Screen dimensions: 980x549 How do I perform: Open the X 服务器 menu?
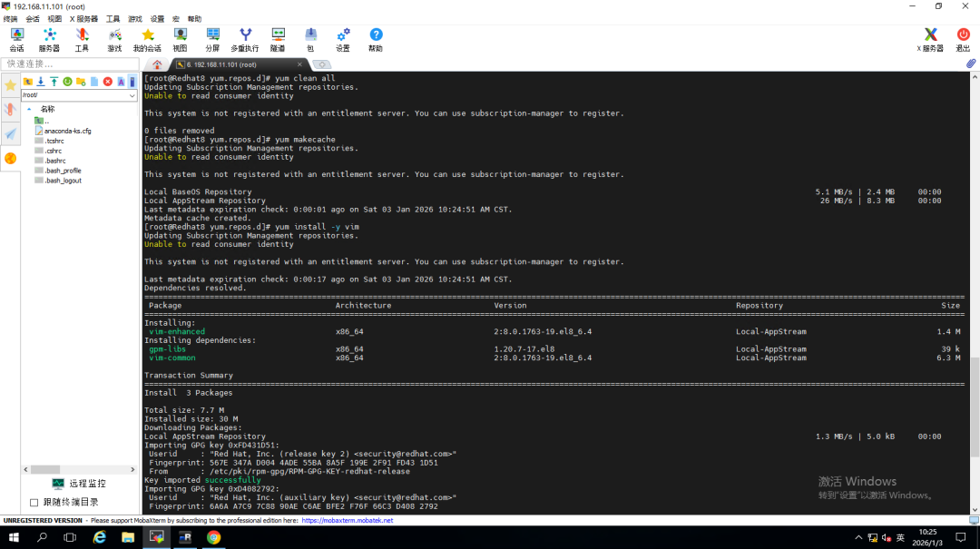83,19
